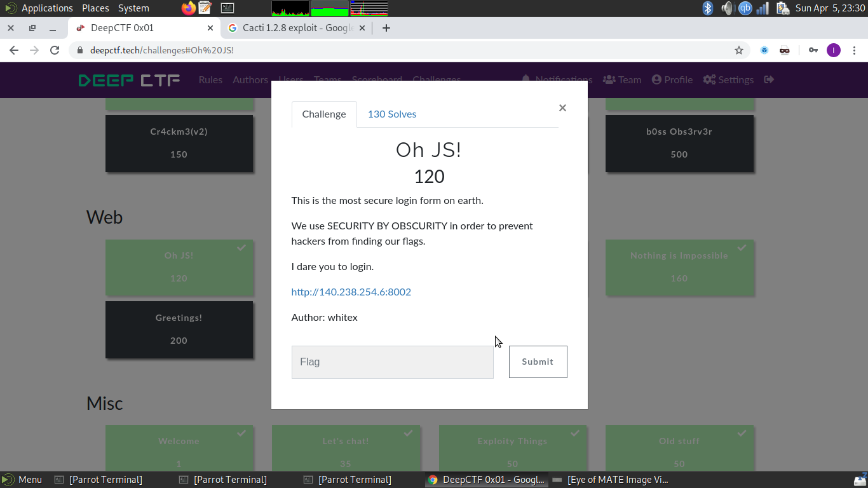This screenshot has width=868, height=488.
Task: Click the logout icon in the navbar
Action: [769, 79]
